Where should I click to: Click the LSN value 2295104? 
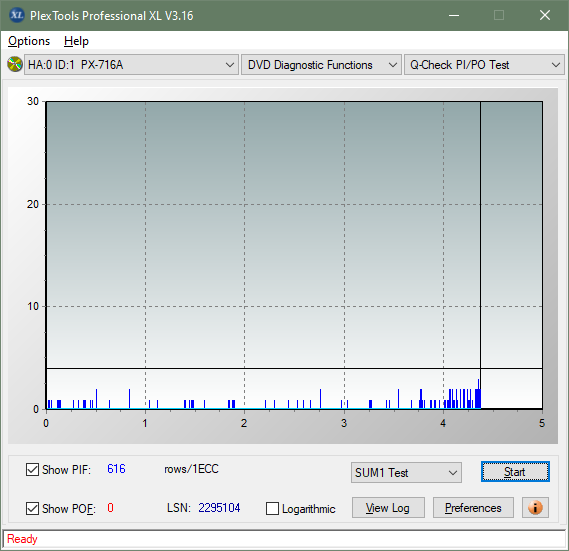coord(219,508)
